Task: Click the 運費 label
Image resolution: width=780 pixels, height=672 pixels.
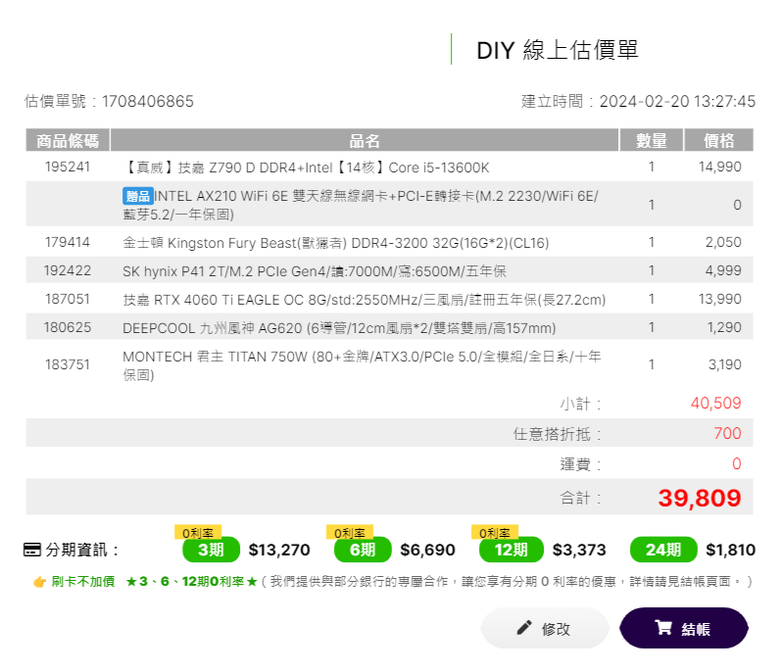Action: (x=581, y=464)
